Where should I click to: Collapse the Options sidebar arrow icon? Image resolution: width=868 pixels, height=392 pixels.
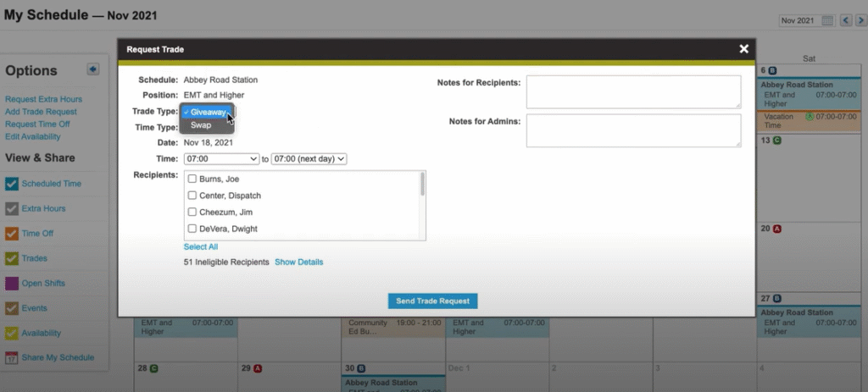93,69
